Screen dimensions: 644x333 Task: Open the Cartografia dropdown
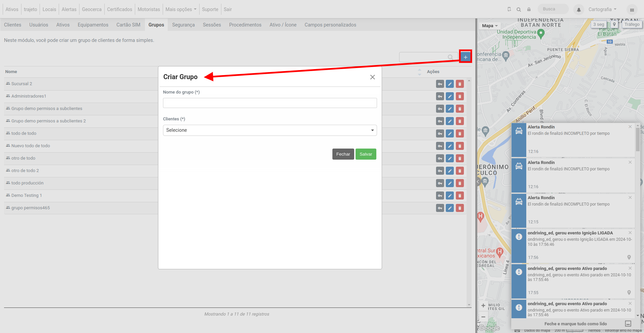602,9
